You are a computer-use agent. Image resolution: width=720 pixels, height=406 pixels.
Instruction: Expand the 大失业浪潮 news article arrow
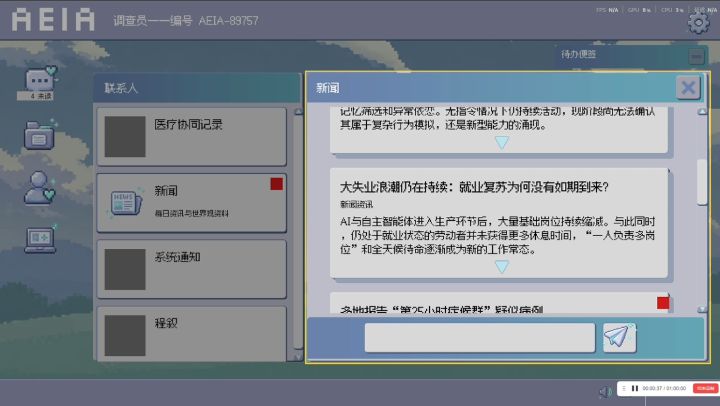pos(501,266)
